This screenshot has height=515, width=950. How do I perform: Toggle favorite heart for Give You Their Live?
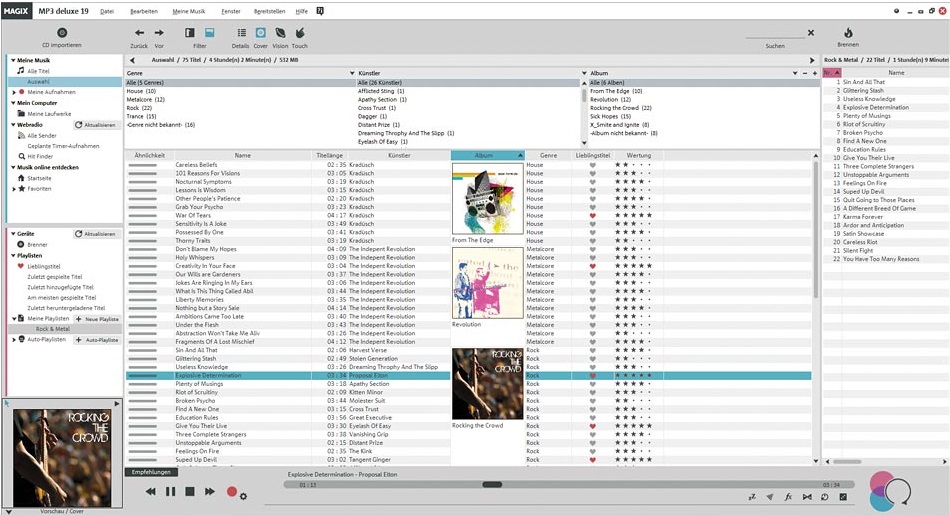tap(593, 426)
